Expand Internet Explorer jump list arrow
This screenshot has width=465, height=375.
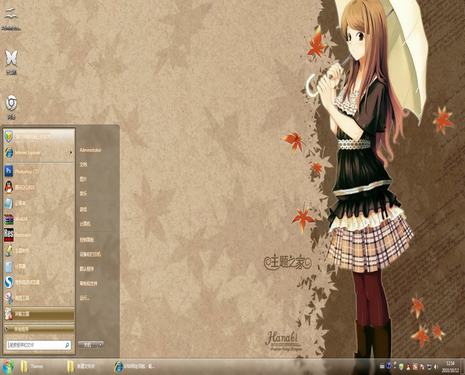pos(71,153)
